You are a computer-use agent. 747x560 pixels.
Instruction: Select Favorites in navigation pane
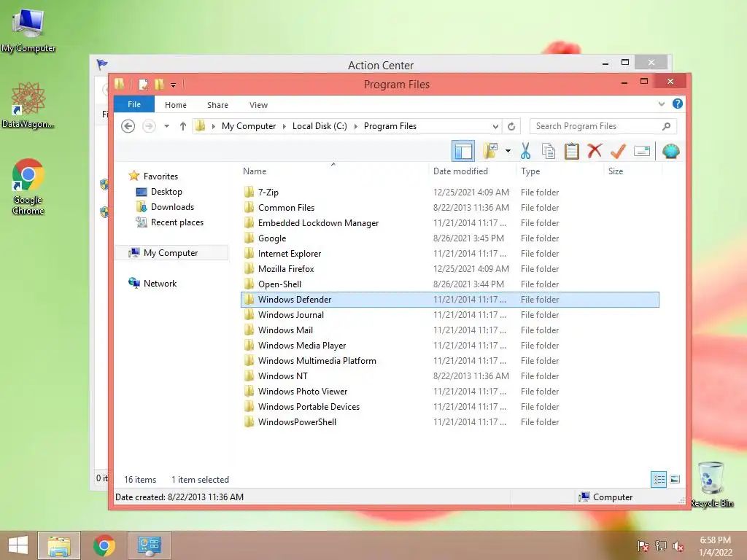click(160, 176)
